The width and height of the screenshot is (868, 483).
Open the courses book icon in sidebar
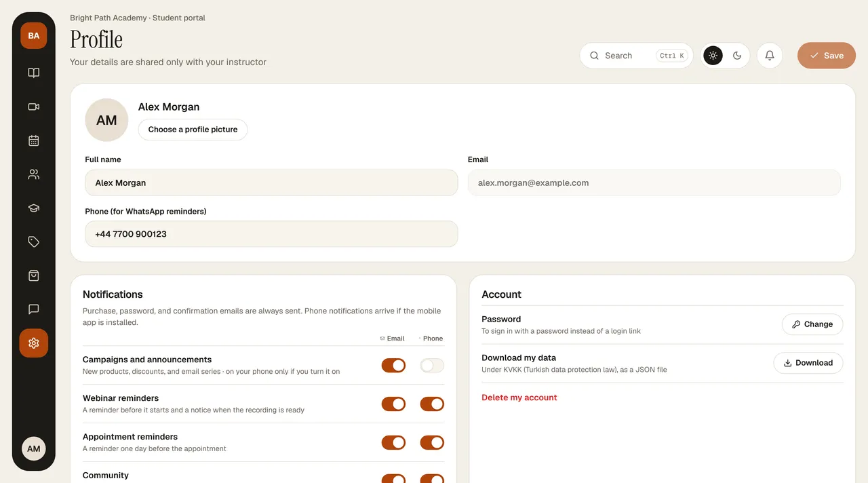pos(33,73)
